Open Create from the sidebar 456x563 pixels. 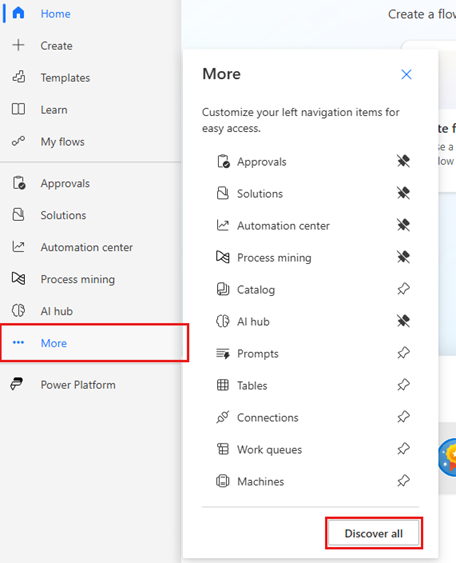[x=56, y=46]
